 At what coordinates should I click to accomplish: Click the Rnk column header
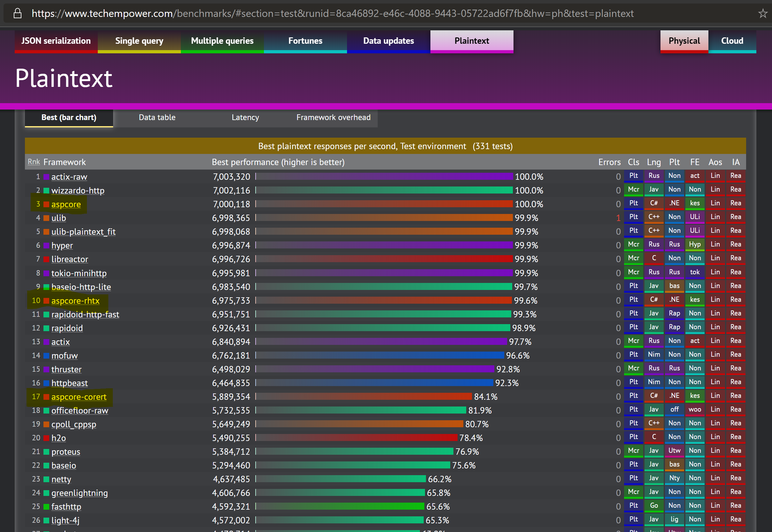tap(34, 162)
